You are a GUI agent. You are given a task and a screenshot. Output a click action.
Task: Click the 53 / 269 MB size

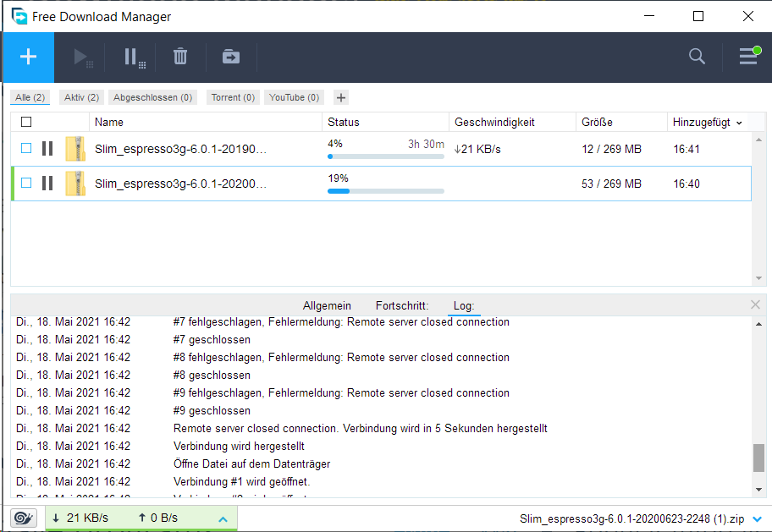(x=611, y=184)
